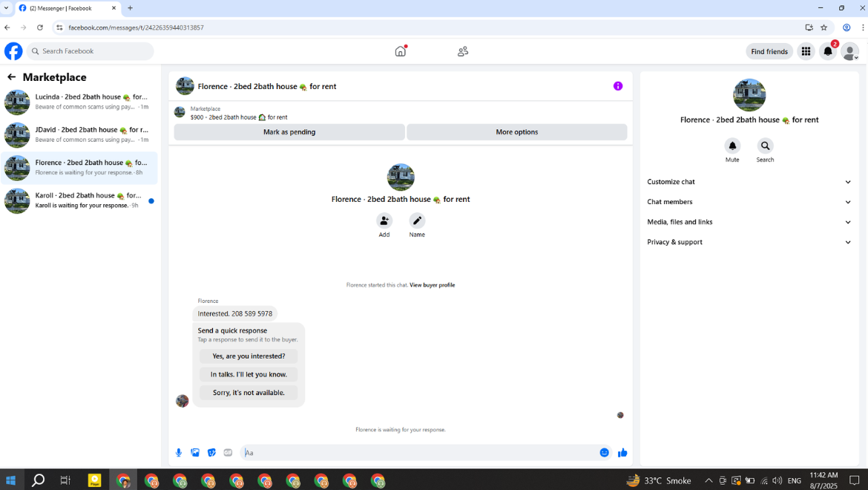The image size is (868, 490).
Task: Open the Facebook menu grid icon
Action: coord(806,51)
